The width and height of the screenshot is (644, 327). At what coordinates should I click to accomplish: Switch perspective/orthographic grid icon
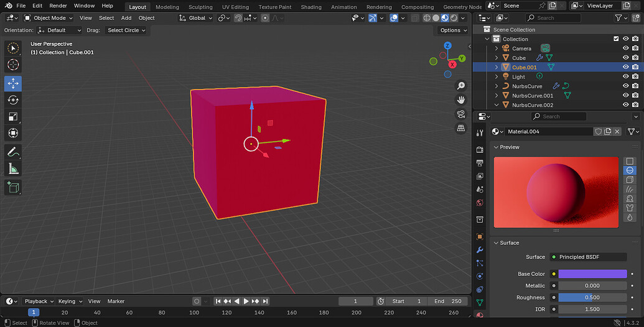coord(461,129)
